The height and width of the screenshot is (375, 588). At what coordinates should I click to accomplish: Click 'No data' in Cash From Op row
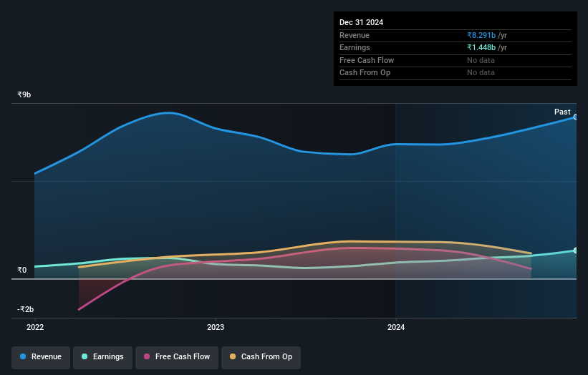point(481,73)
